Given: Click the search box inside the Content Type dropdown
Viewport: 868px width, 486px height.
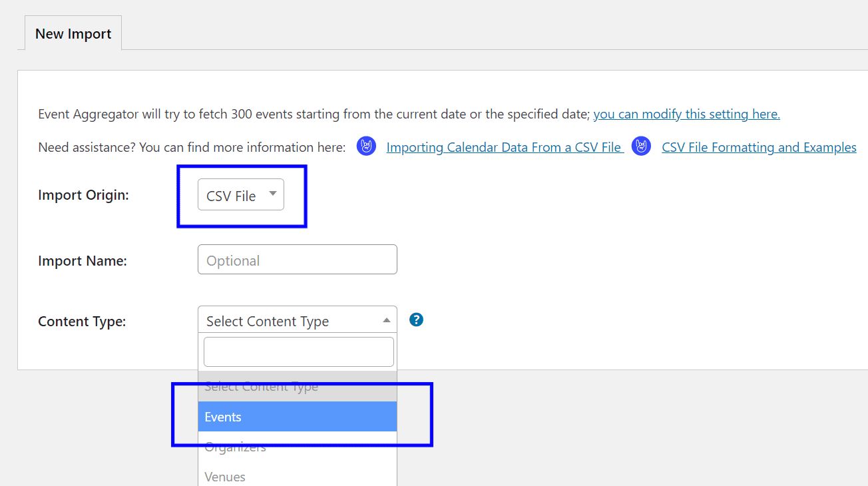Looking at the screenshot, I should (x=297, y=351).
